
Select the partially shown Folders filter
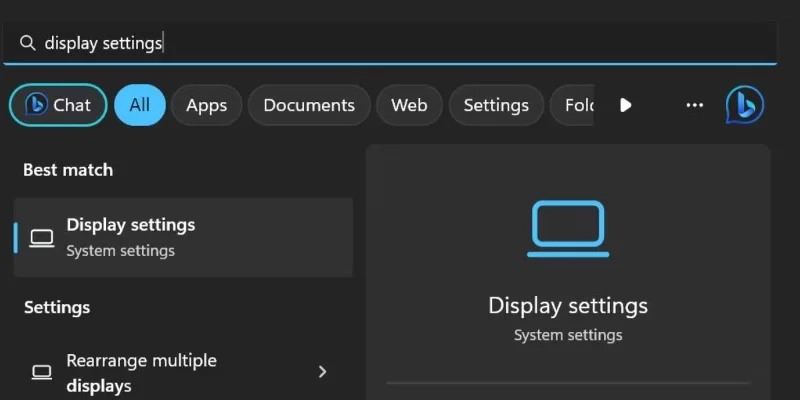click(x=572, y=105)
